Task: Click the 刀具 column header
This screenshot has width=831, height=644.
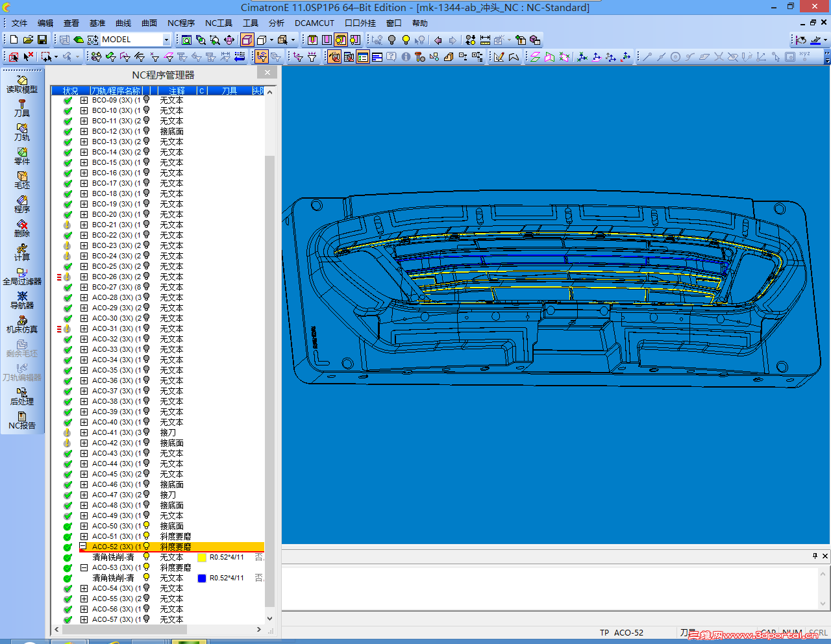Action: tap(229, 91)
